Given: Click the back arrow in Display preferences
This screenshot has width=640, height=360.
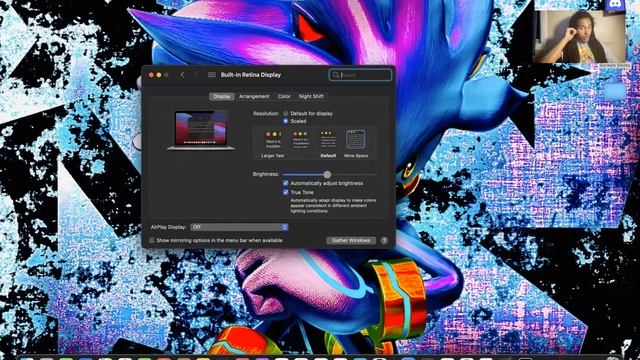Looking at the screenshot, I should click(x=182, y=75).
